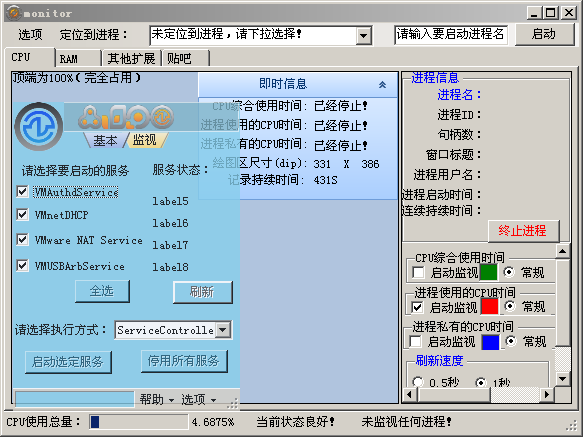Minimize the monitor window
The width and height of the screenshot is (583, 437).
(x=535, y=13)
